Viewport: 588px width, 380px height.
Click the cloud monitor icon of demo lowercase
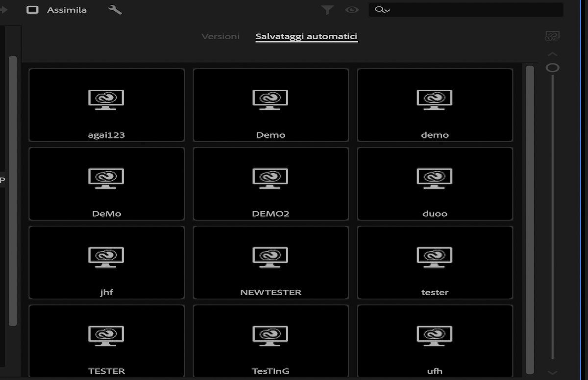pyautogui.click(x=435, y=100)
